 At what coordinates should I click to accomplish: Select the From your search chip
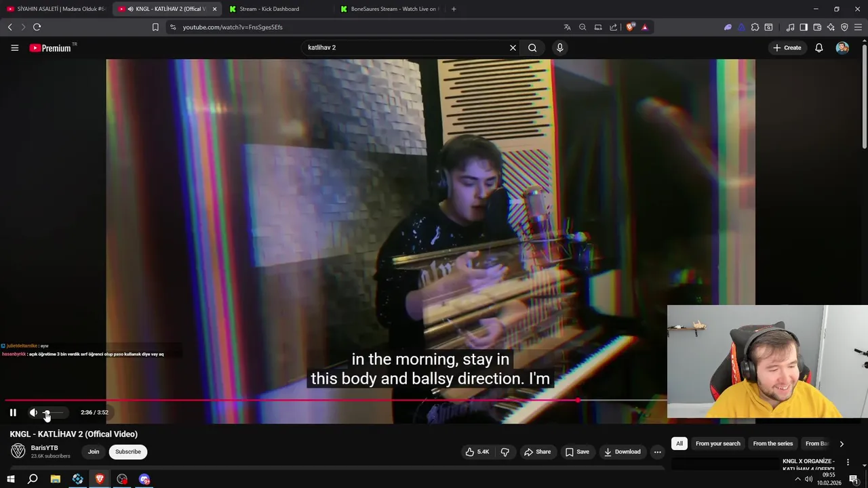718,443
